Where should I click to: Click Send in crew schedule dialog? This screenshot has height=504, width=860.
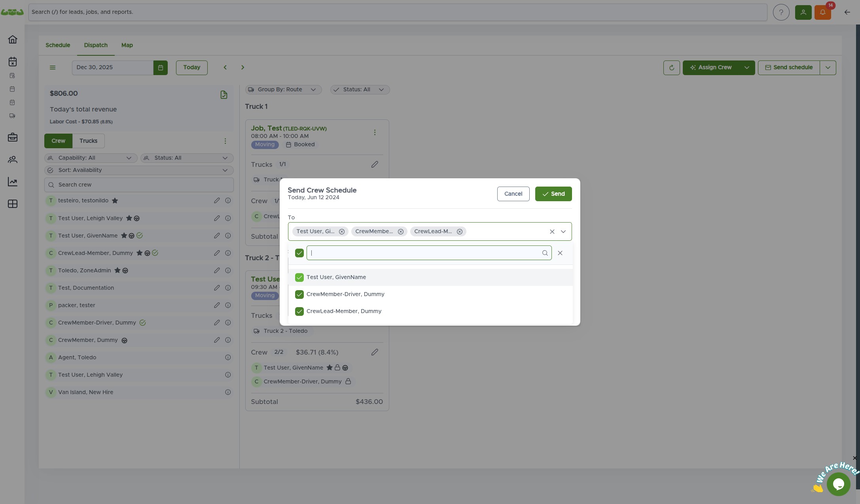(553, 194)
